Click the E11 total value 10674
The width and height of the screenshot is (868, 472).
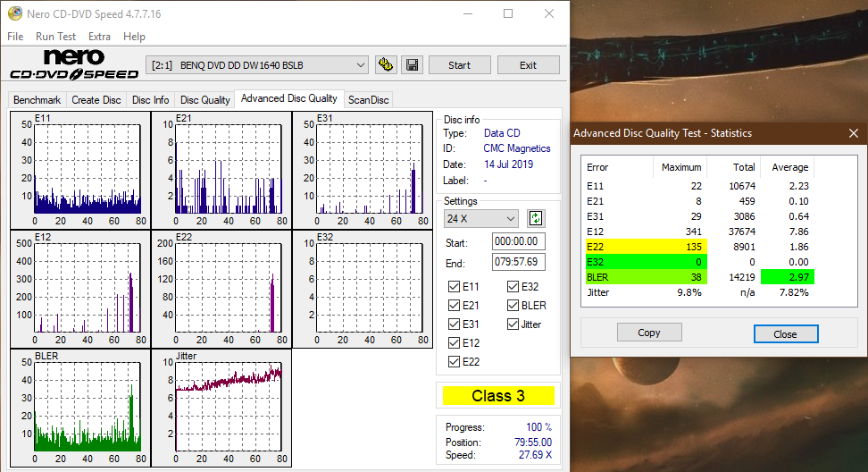point(742,186)
